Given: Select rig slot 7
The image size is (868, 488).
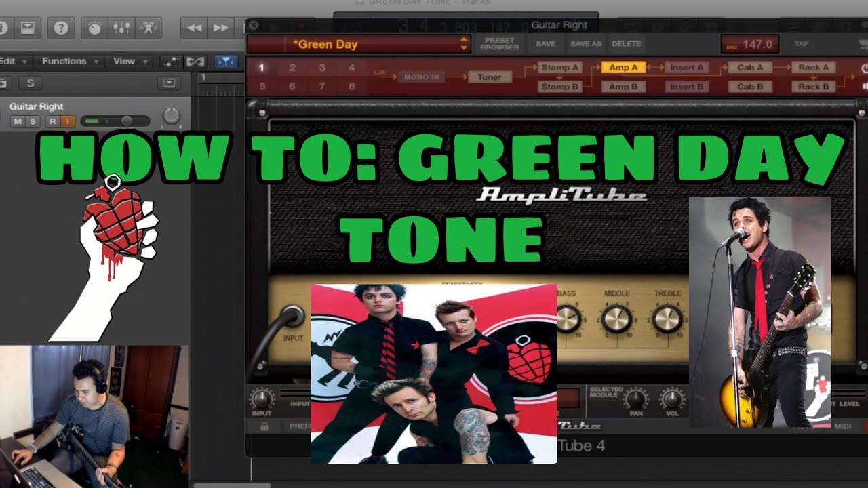Looking at the screenshot, I should click(322, 87).
